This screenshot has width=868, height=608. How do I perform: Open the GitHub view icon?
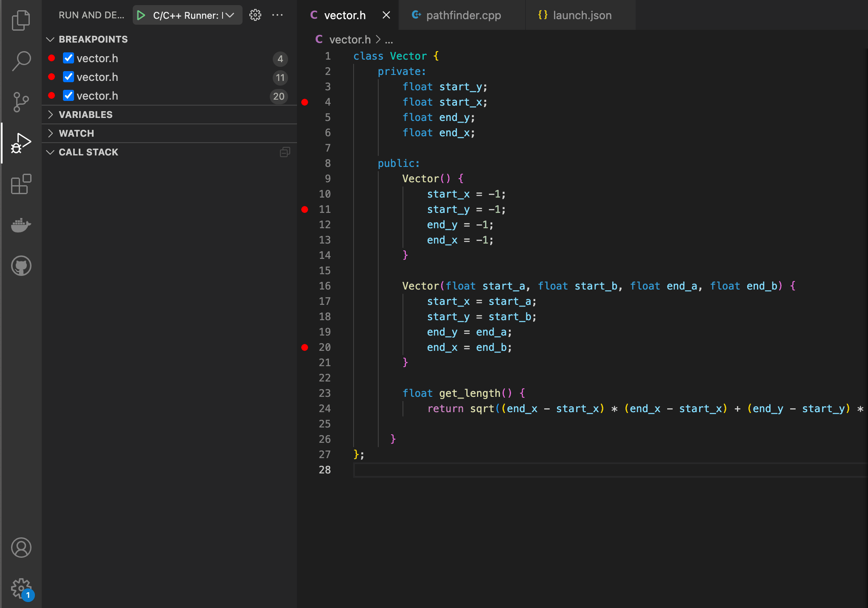(x=21, y=266)
